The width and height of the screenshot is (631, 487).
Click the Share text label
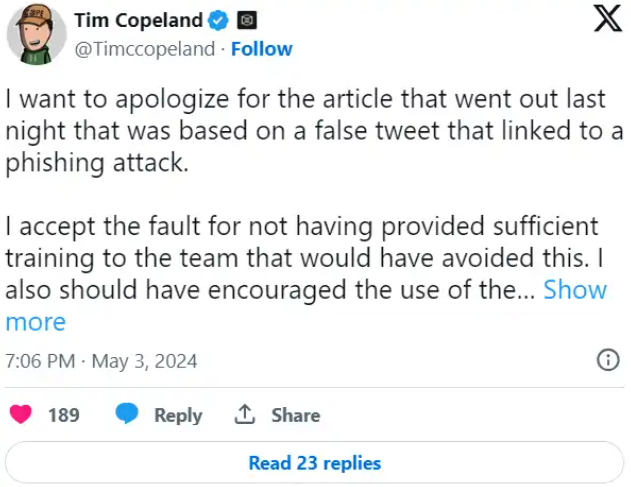[295, 415]
